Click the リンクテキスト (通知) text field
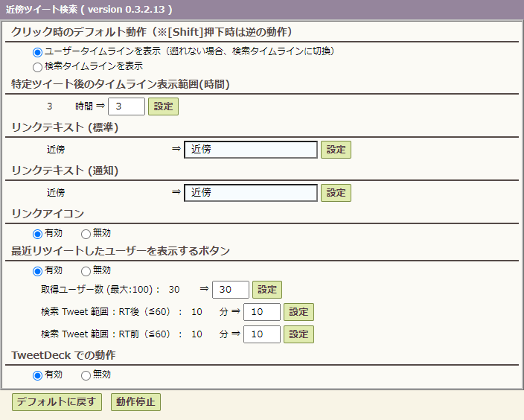This screenshot has width=524, height=420. [251, 193]
